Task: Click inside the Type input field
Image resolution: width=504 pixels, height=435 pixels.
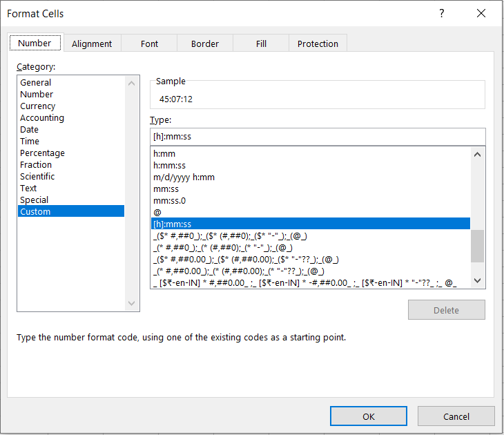Action: click(x=317, y=137)
